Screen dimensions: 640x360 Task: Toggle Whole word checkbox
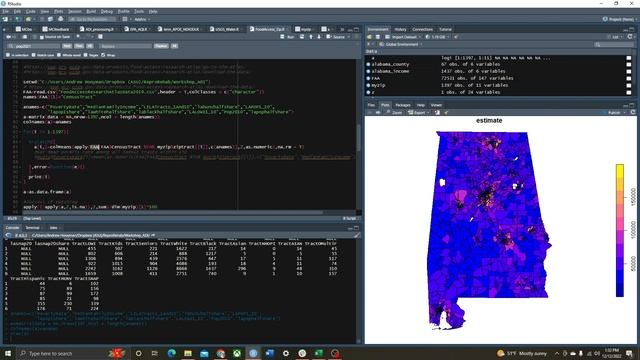tap(59, 55)
